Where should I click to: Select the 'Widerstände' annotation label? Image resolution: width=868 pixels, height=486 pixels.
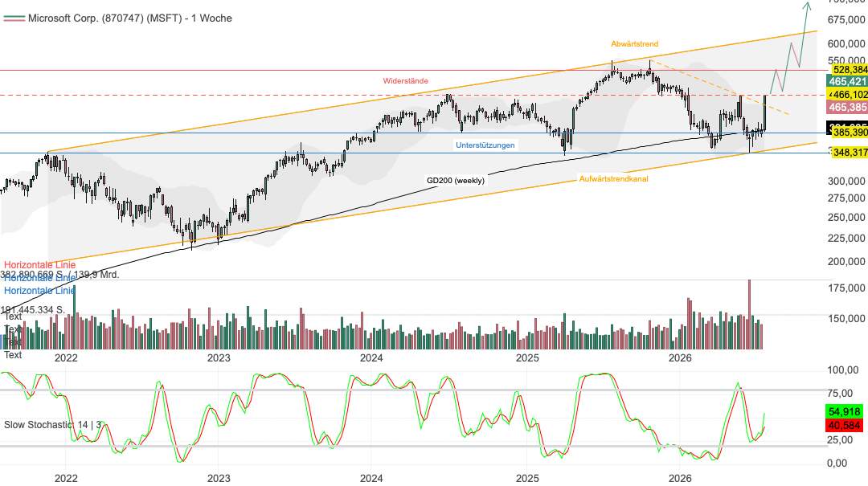pyautogui.click(x=405, y=81)
